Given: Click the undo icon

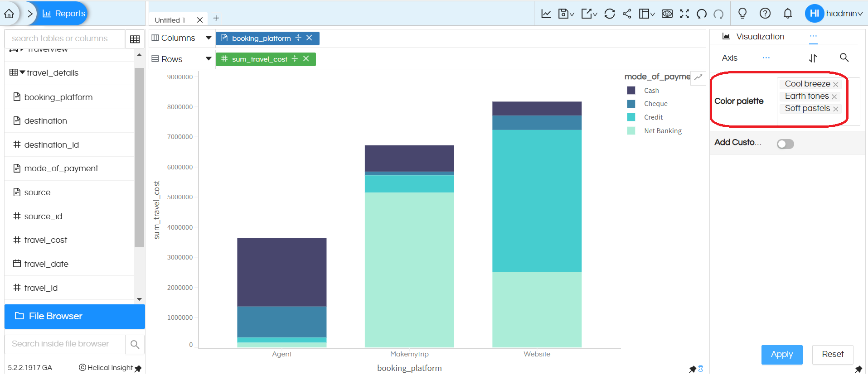Looking at the screenshot, I should coord(702,14).
